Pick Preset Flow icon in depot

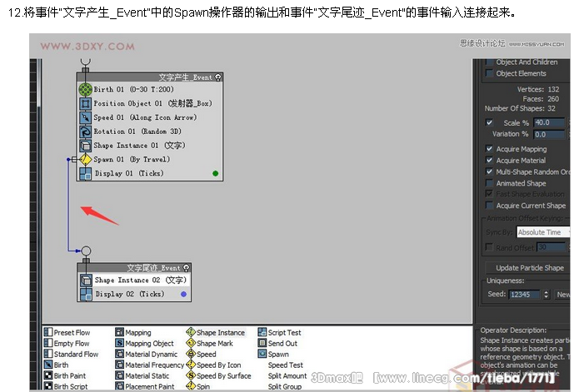click(x=48, y=332)
